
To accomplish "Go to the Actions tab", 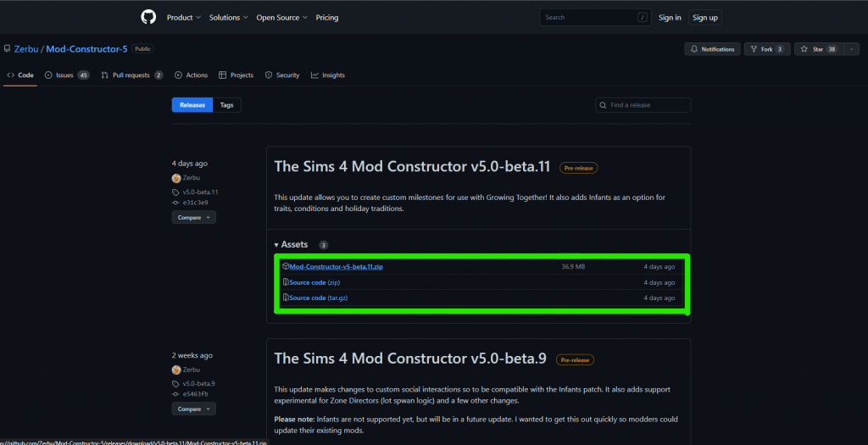I will tap(191, 75).
